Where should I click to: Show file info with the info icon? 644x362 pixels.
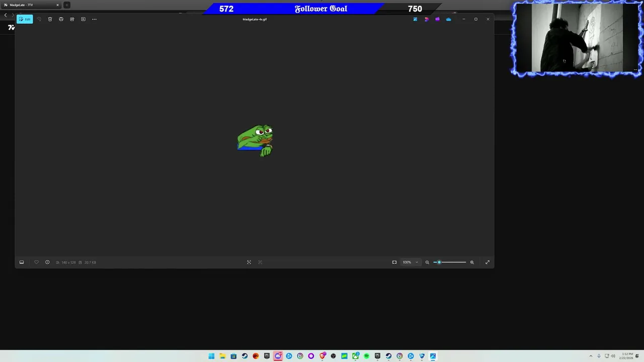(x=47, y=262)
